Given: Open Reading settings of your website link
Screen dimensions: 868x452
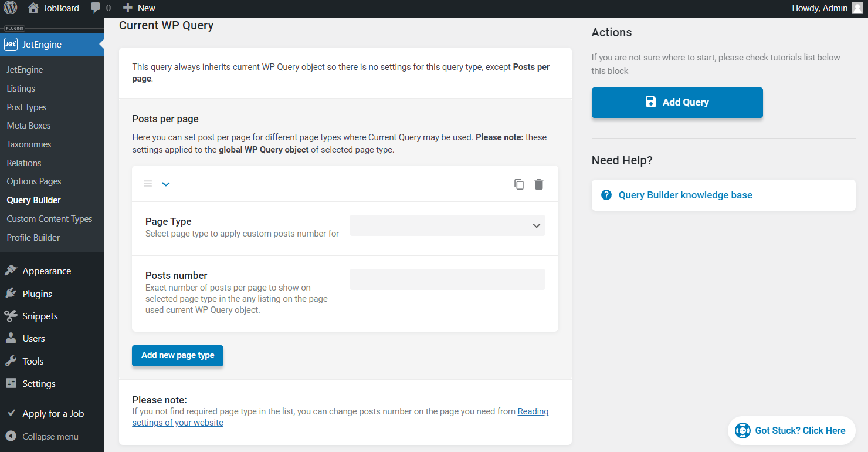Looking at the screenshot, I should pos(340,417).
